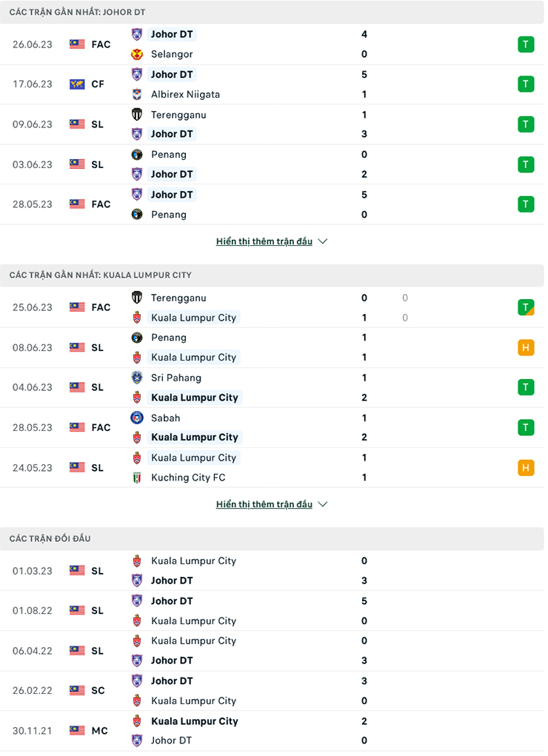Viewport: 548px width, 756px height.
Task: Click bolded Johor DT team name on 01.08.22
Action: click(x=171, y=601)
